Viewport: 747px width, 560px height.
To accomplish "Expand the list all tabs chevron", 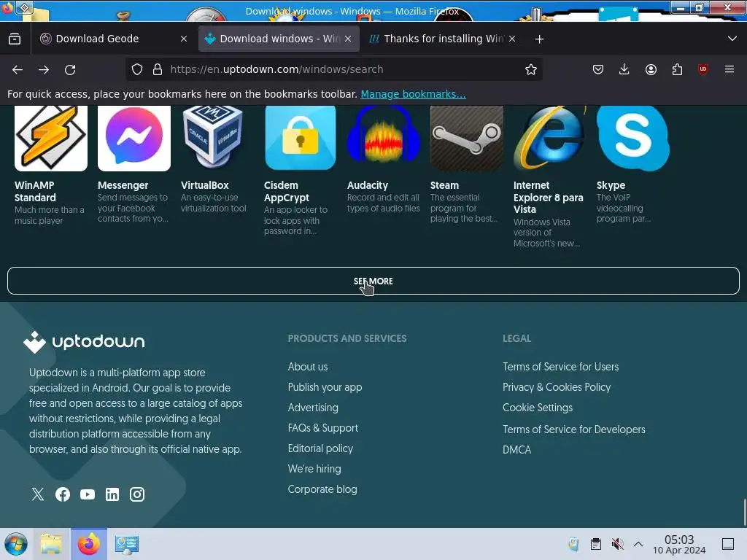I will click(732, 39).
